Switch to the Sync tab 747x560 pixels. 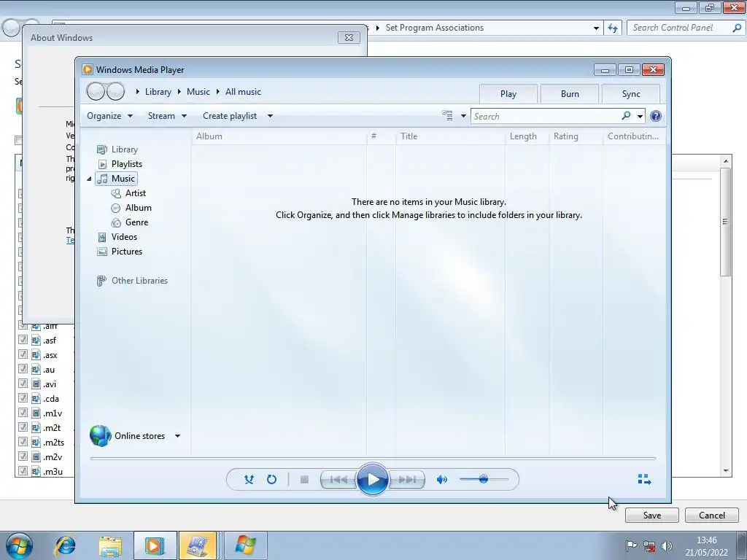click(x=631, y=94)
